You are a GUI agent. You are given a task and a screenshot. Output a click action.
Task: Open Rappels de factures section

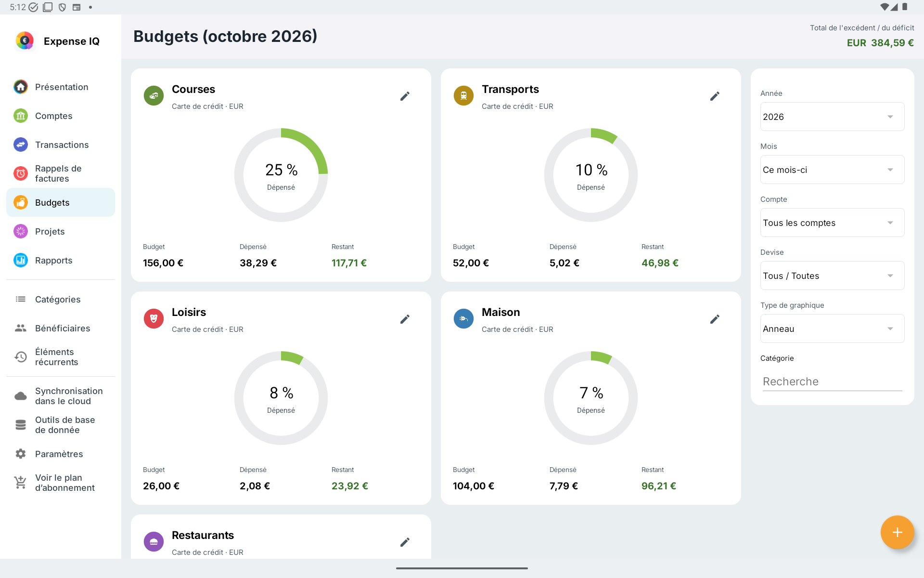pyautogui.click(x=61, y=173)
